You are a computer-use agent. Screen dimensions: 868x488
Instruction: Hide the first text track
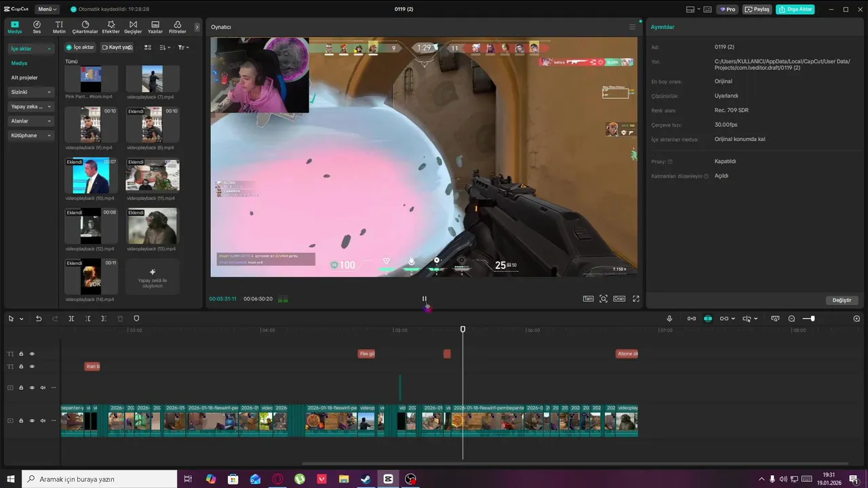click(32, 354)
